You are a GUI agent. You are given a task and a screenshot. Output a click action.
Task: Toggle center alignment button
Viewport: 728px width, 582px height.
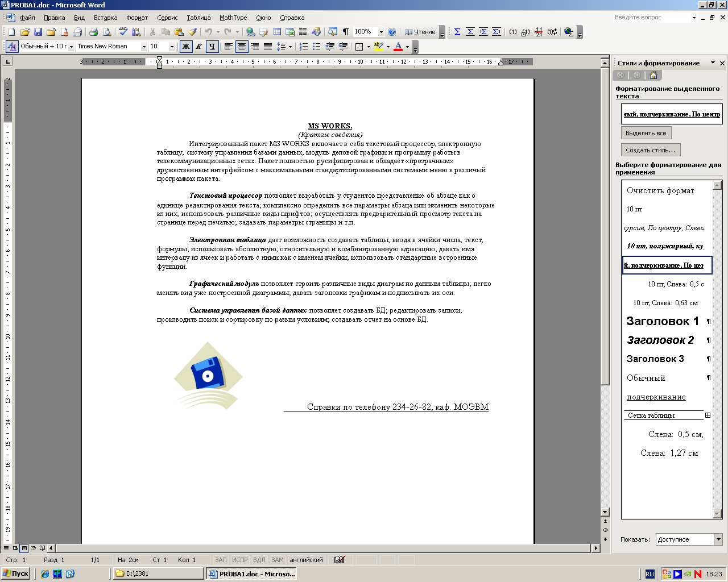(242, 47)
